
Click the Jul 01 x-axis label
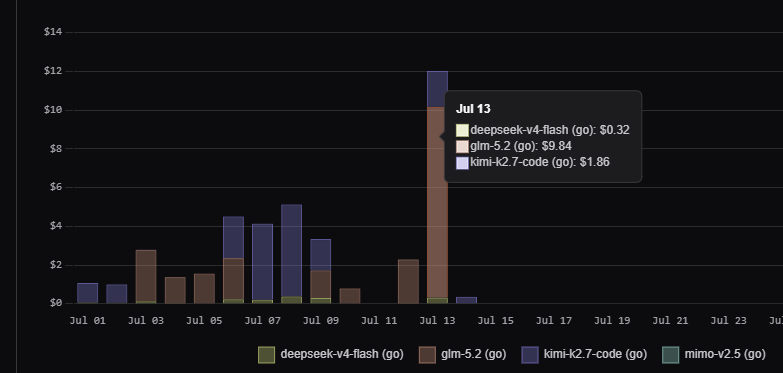87,321
